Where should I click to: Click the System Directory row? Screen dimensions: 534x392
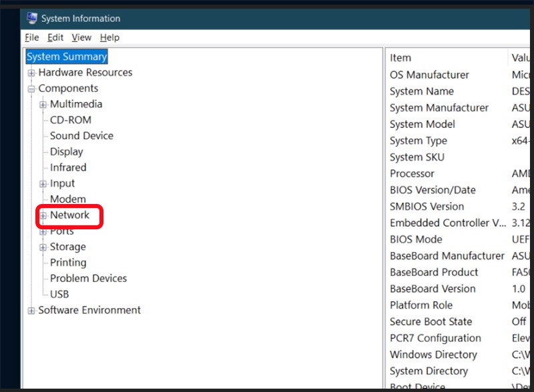459,371
